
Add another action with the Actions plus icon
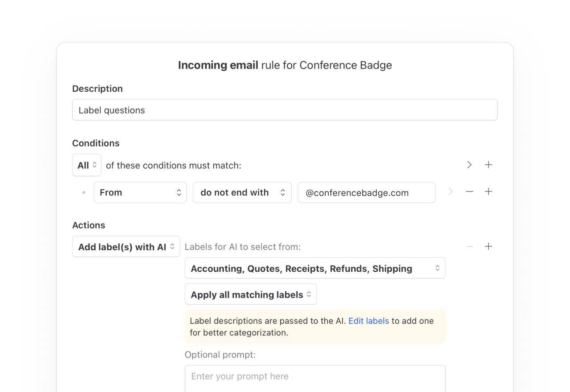pyautogui.click(x=489, y=246)
